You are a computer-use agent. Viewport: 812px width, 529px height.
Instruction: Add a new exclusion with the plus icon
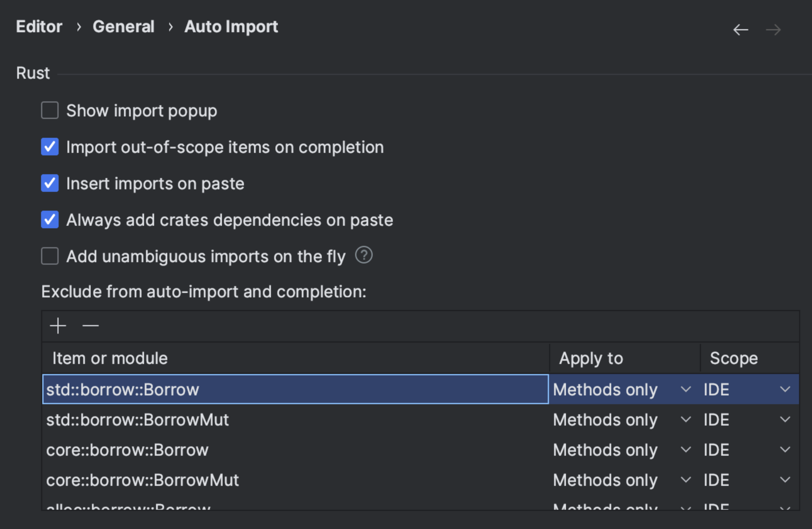tap(58, 326)
